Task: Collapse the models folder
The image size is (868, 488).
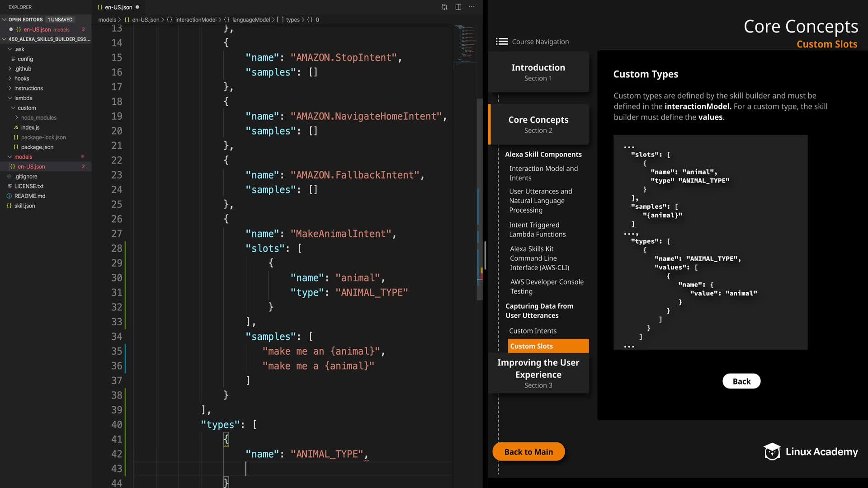Action: click(10, 157)
